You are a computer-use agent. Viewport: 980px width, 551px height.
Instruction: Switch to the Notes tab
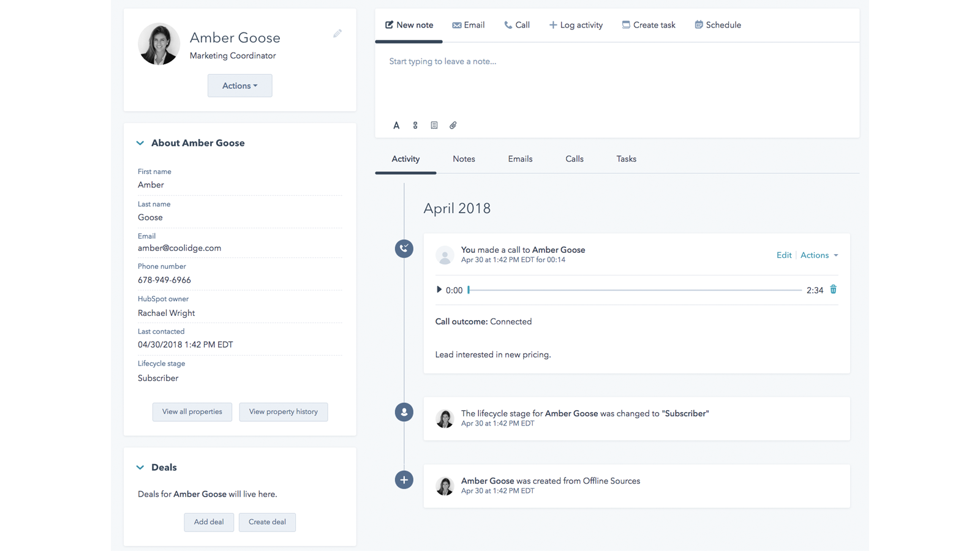pyautogui.click(x=464, y=159)
